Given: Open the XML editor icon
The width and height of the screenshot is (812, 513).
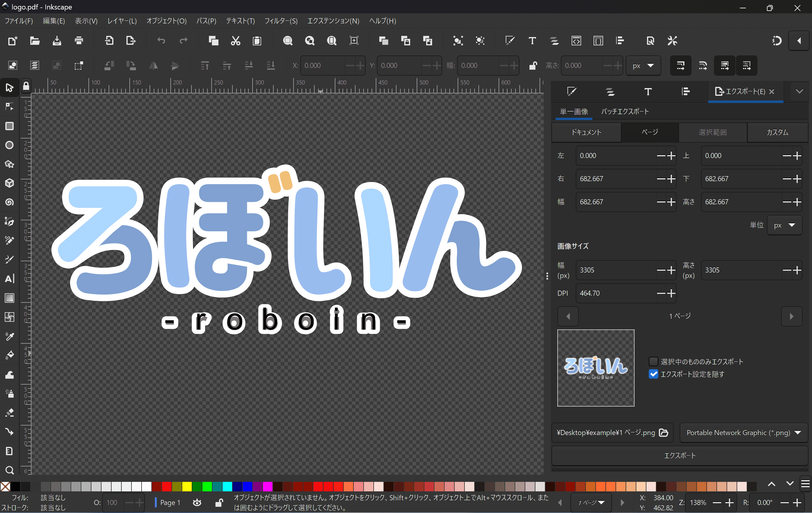Looking at the screenshot, I should click(x=576, y=41).
